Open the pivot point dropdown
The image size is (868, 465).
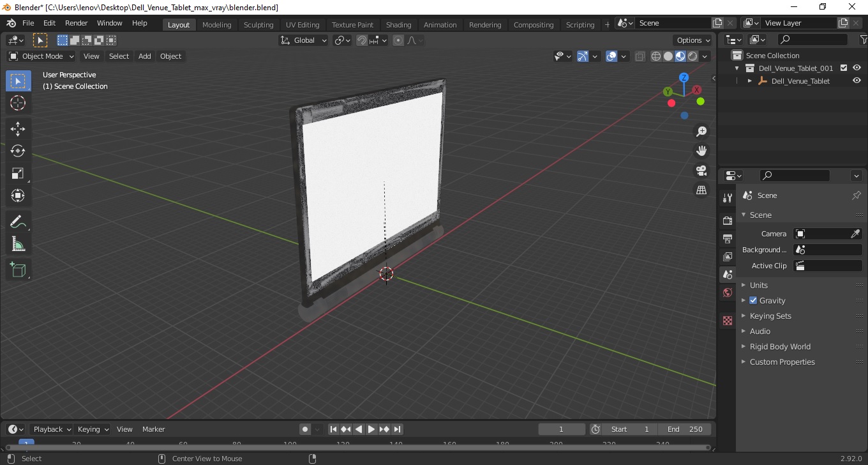pos(343,40)
